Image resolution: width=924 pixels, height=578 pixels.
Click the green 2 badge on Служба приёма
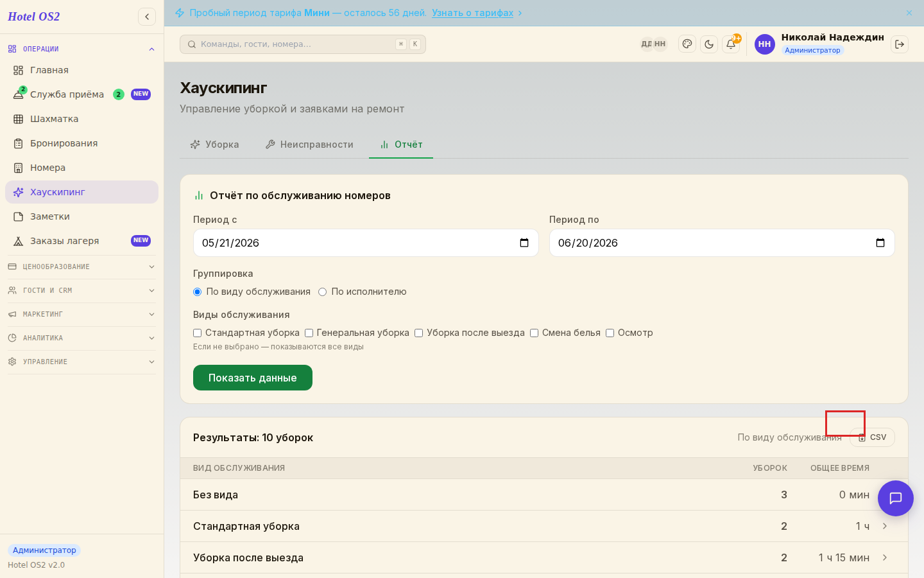tap(119, 94)
